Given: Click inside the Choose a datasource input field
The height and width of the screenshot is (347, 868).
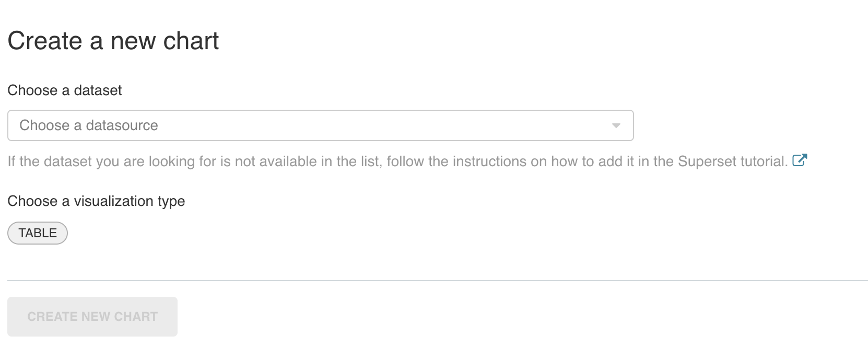Looking at the screenshot, I should coord(209,125).
